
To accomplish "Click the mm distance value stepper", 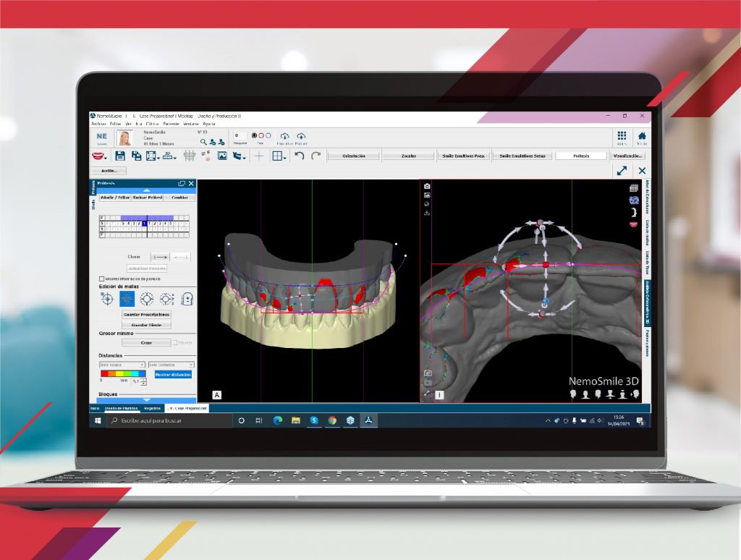I will 143,381.
